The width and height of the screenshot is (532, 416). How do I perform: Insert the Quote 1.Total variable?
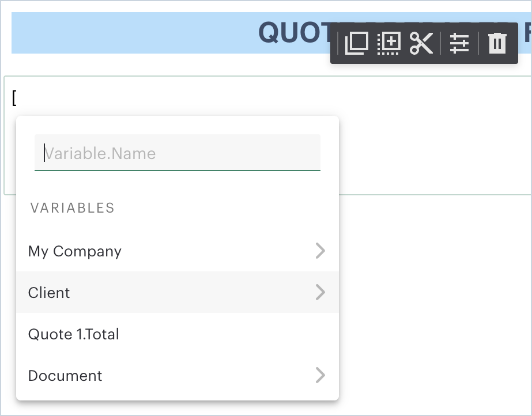74,334
